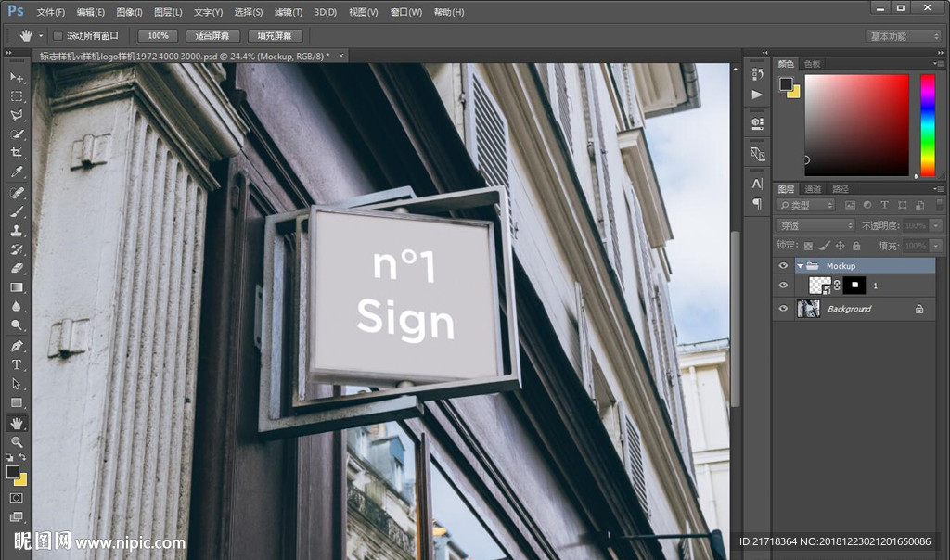Screen dimensions: 950x560
Task: Open the workspace switcher dropdown
Action: point(903,36)
